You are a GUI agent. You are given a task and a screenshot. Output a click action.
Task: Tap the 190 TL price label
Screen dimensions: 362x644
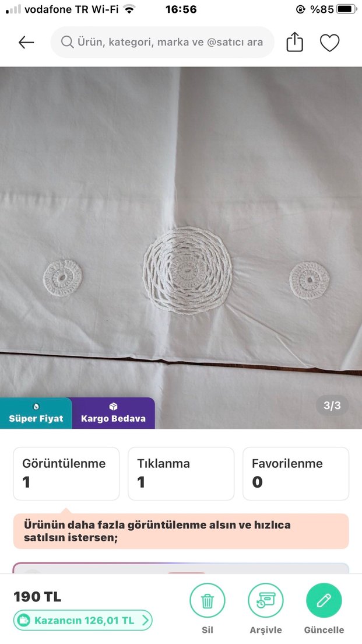tap(37, 597)
